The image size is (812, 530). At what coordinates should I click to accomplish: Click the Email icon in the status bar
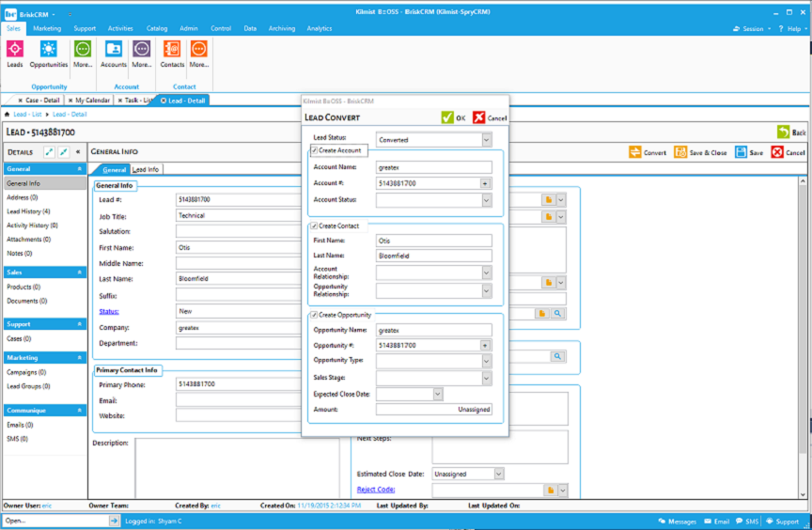click(708, 522)
